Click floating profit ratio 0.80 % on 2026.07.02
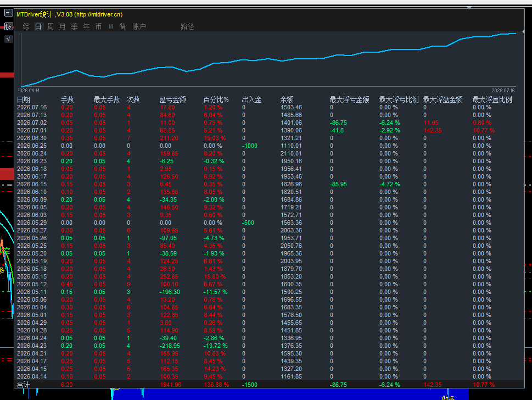Screen dimensions: 532x400 (482, 123)
